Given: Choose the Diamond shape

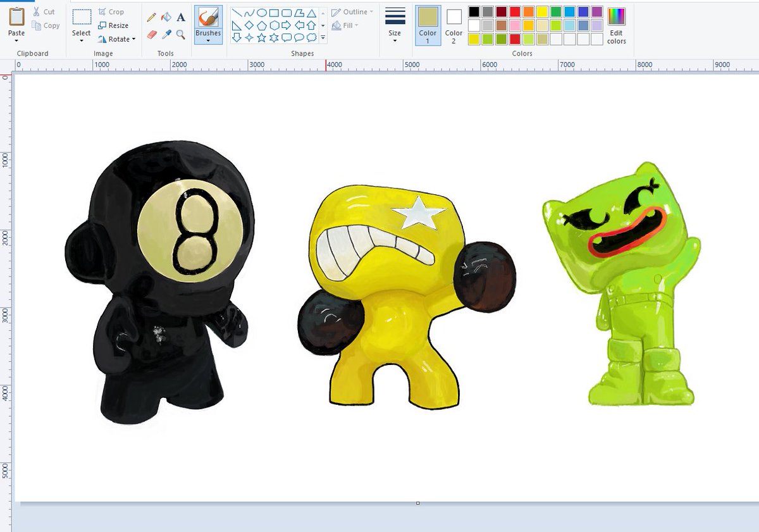Looking at the screenshot, I should pos(249,25).
